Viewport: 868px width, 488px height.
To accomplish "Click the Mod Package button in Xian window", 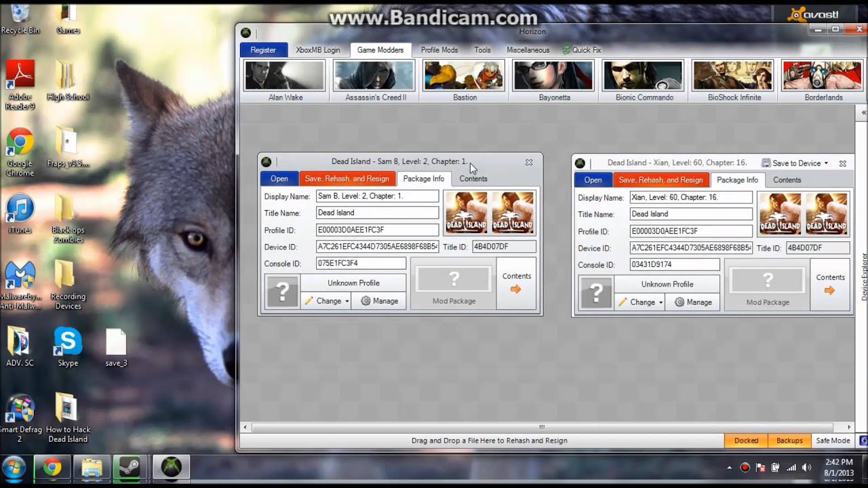I will point(768,285).
